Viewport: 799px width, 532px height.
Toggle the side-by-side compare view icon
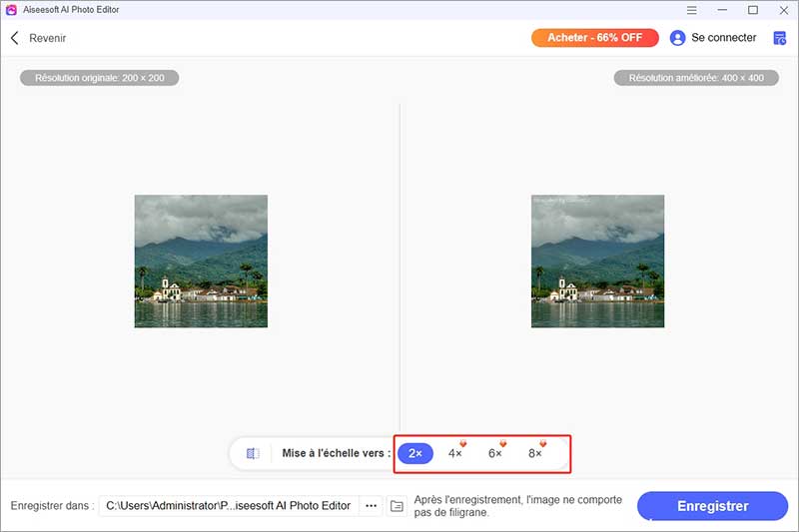(253, 453)
